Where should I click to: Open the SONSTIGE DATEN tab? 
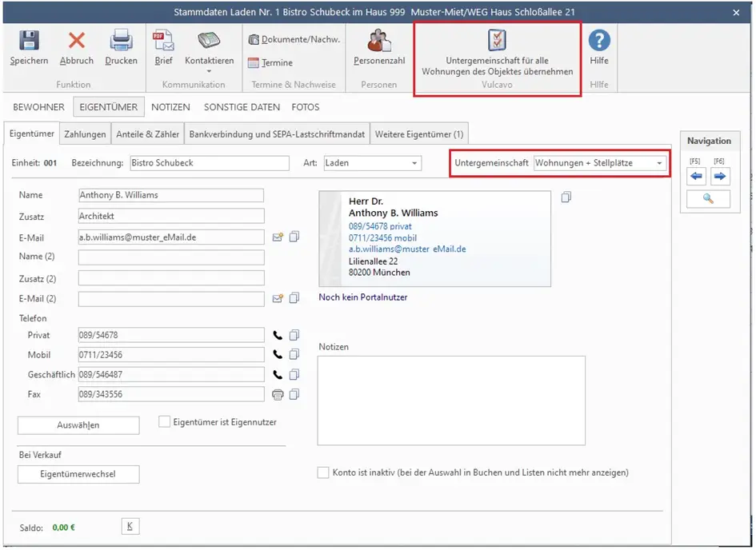coord(242,107)
